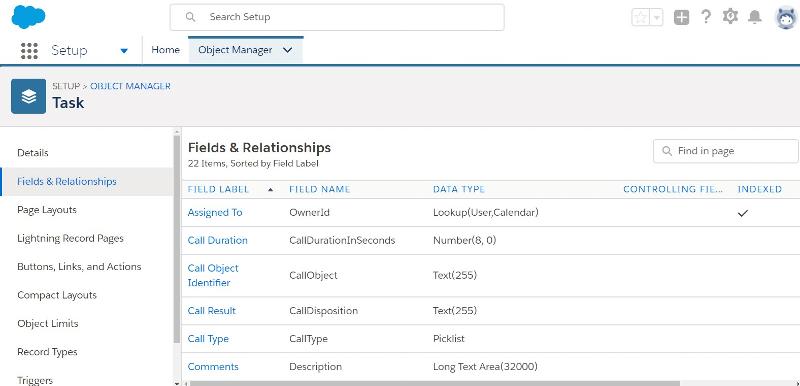The width and height of the screenshot is (800, 386).
Task: Expand the Object Manager tab chevron
Action: coord(287,50)
